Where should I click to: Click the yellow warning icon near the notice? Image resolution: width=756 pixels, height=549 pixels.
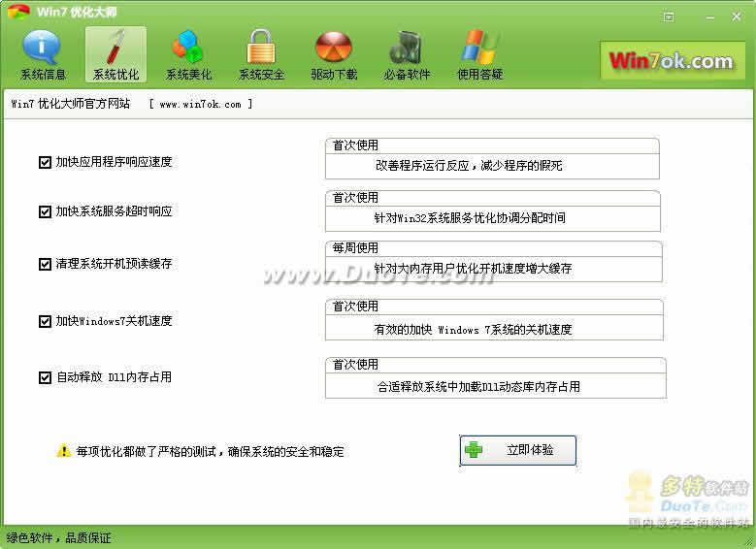[x=63, y=451]
